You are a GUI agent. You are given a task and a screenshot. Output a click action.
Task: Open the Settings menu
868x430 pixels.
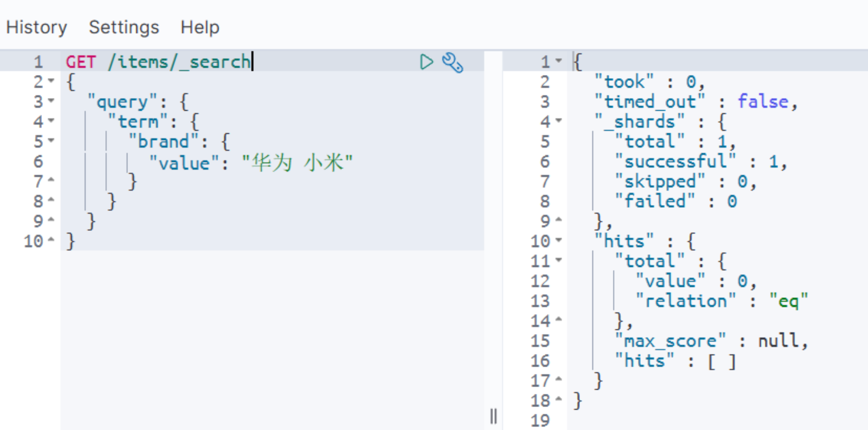(x=124, y=28)
